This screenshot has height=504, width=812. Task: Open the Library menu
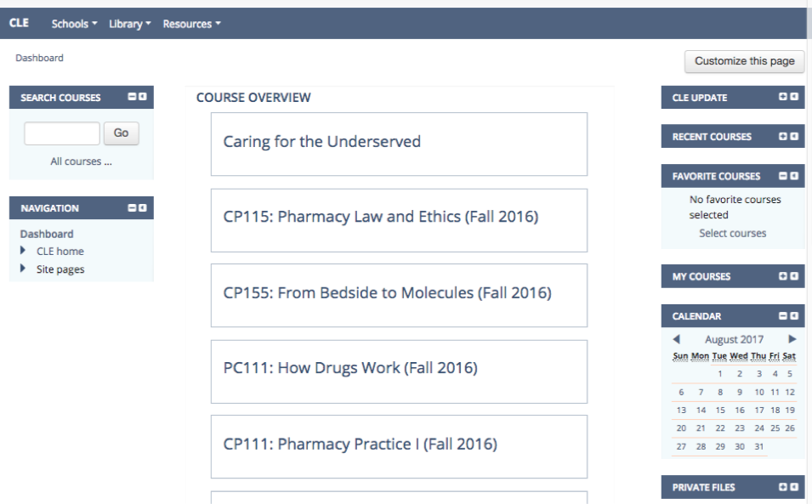coord(129,24)
